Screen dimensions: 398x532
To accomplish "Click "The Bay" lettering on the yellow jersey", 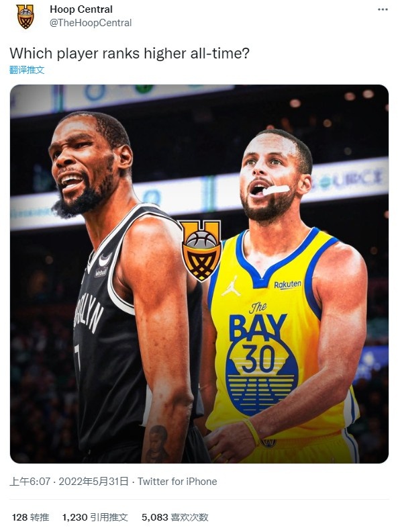I will [258, 322].
